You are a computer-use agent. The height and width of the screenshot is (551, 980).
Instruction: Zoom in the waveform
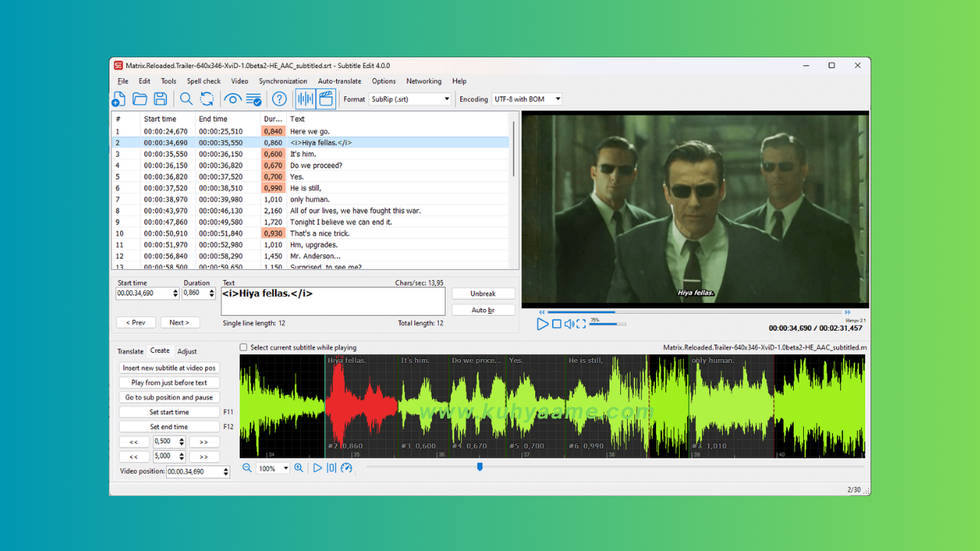(299, 468)
